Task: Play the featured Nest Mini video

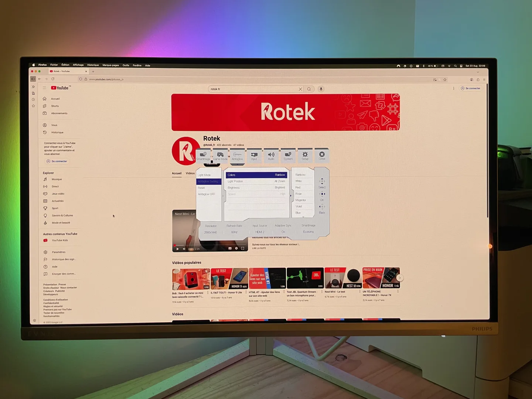Action: 178,249
